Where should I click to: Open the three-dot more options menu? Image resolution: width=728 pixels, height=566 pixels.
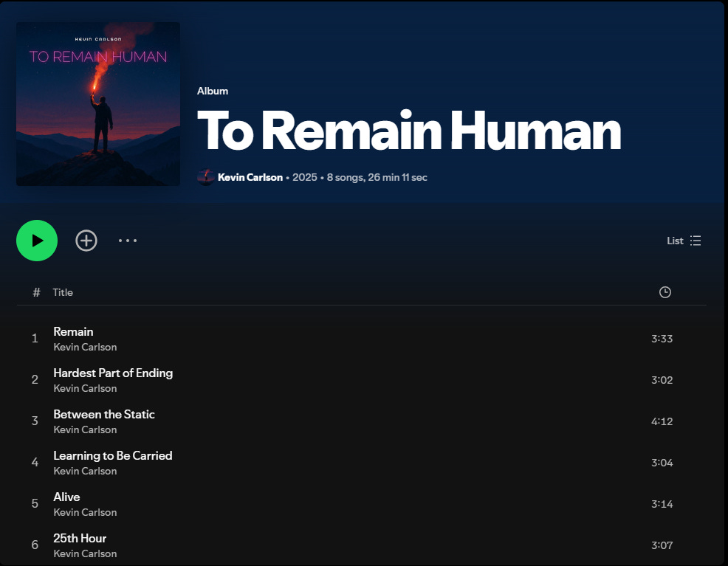(128, 241)
